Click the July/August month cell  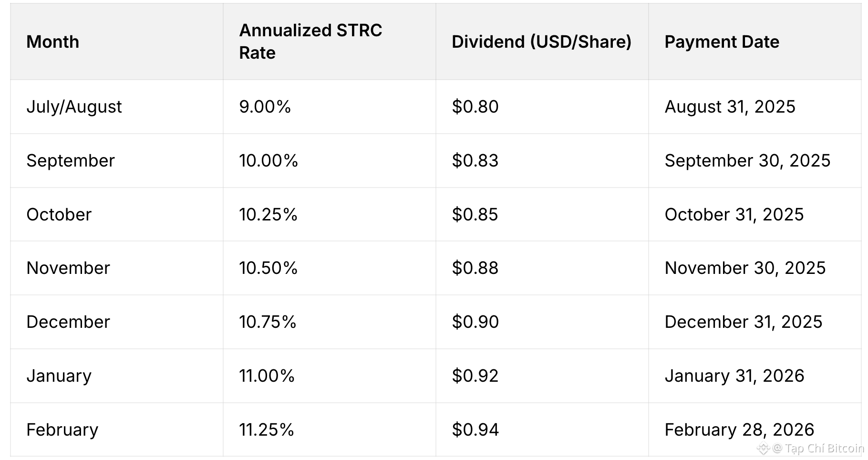(x=74, y=106)
